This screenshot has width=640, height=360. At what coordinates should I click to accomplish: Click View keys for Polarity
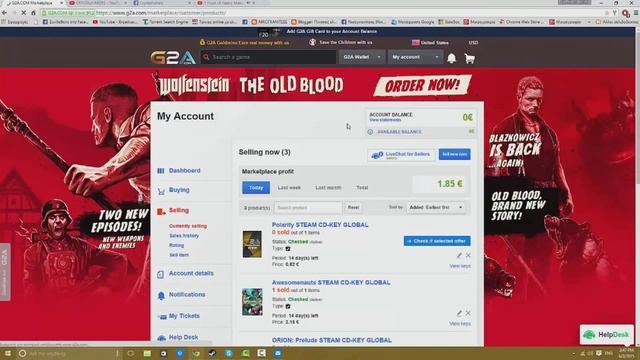(460, 266)
